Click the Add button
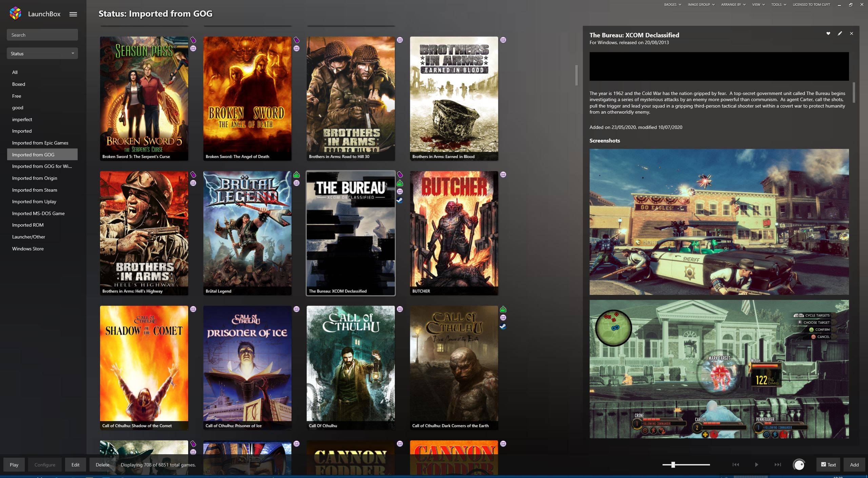Viewport: 868px width, 478px height. click(x=854, y=465)
